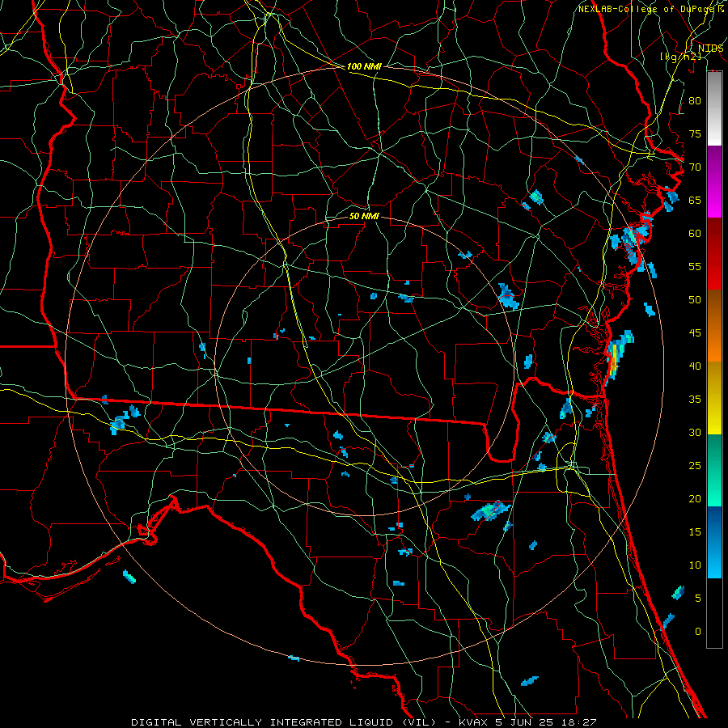Click the 20 value on the scale
Screen dimensions: 728x728
(695, 498)
